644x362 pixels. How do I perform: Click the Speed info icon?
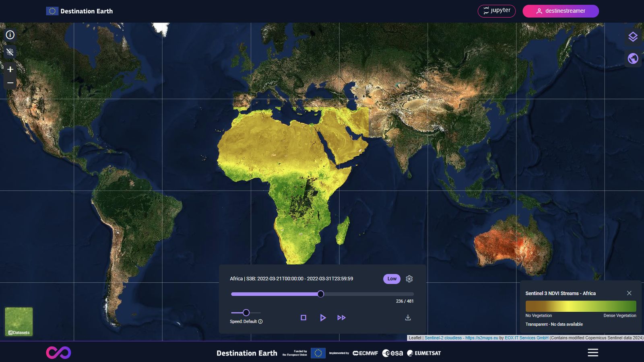click(x=260, y=321)
